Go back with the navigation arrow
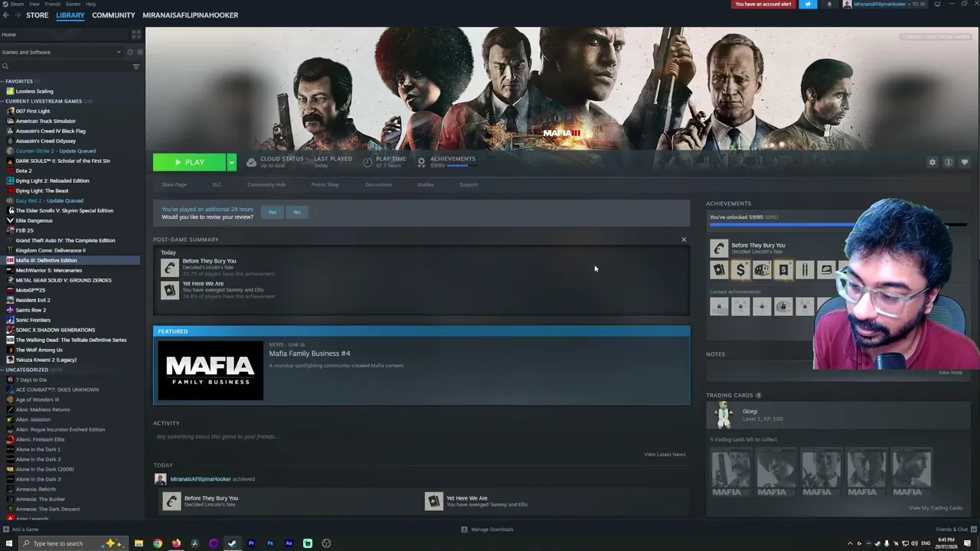 pos(5,15)
